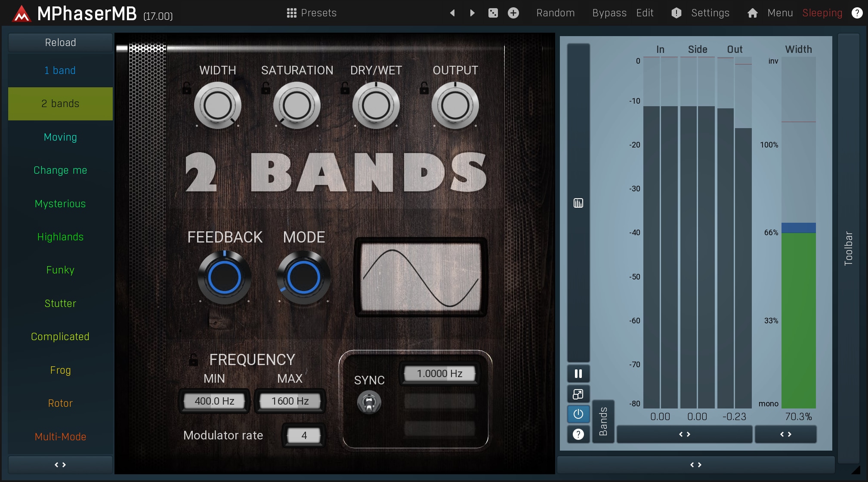868x482 pixels.
Task: Expand arrows under the Width meter
Action: click(x=785, y=434)
